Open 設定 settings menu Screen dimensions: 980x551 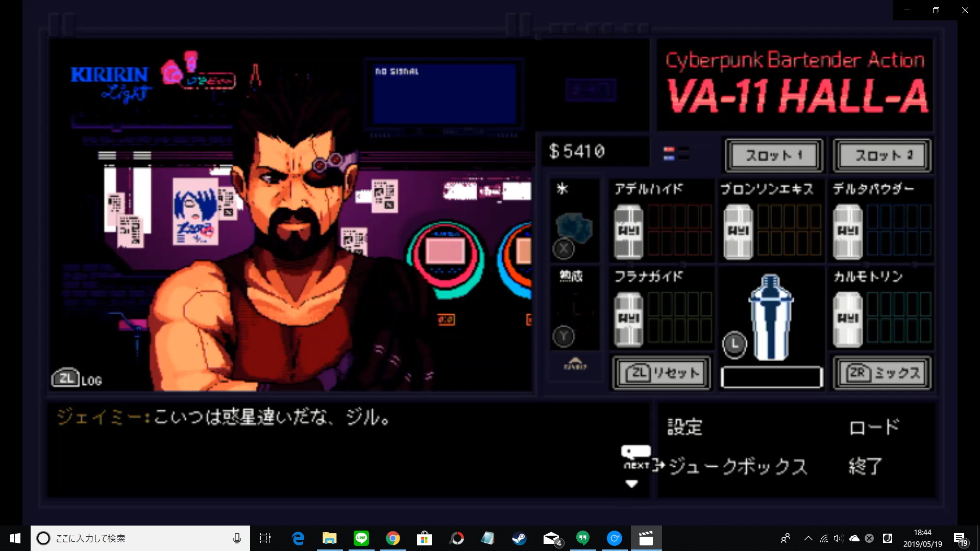685,427
